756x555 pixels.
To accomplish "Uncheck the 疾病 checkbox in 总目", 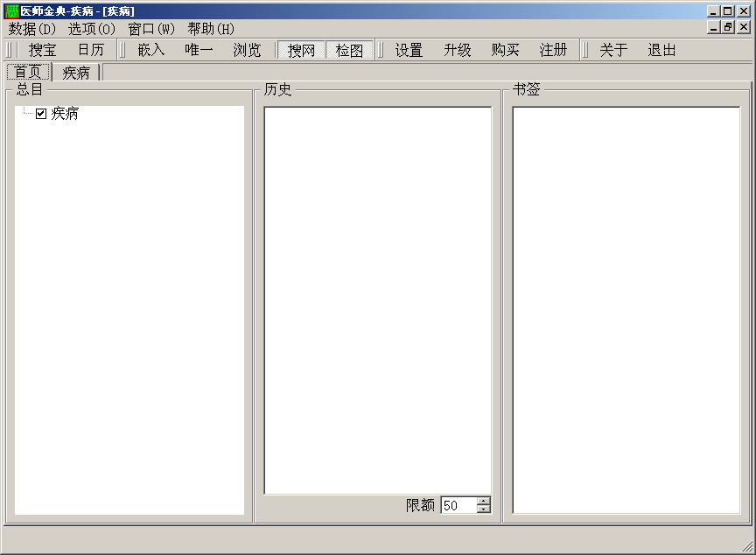I will (x=41, y=114).
